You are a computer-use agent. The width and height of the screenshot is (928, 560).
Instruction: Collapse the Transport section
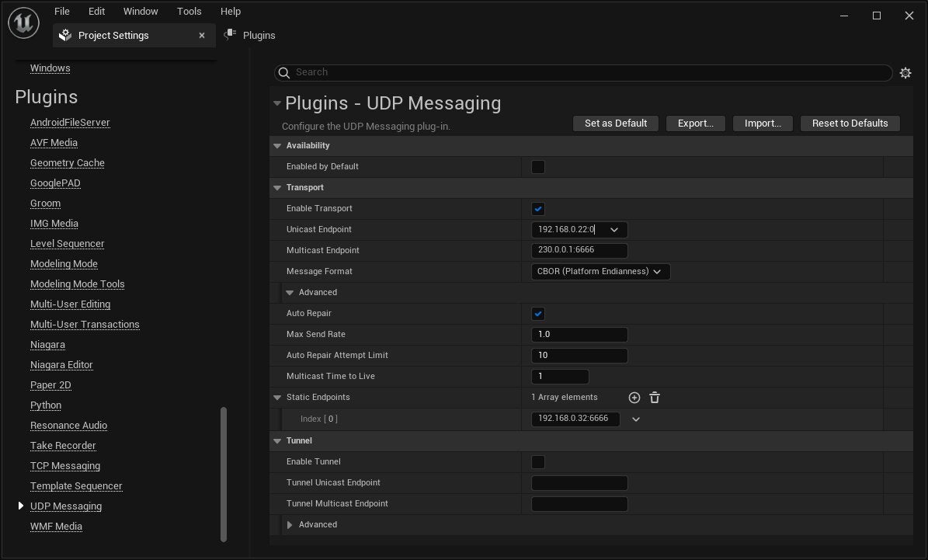(x=277, y=187)
